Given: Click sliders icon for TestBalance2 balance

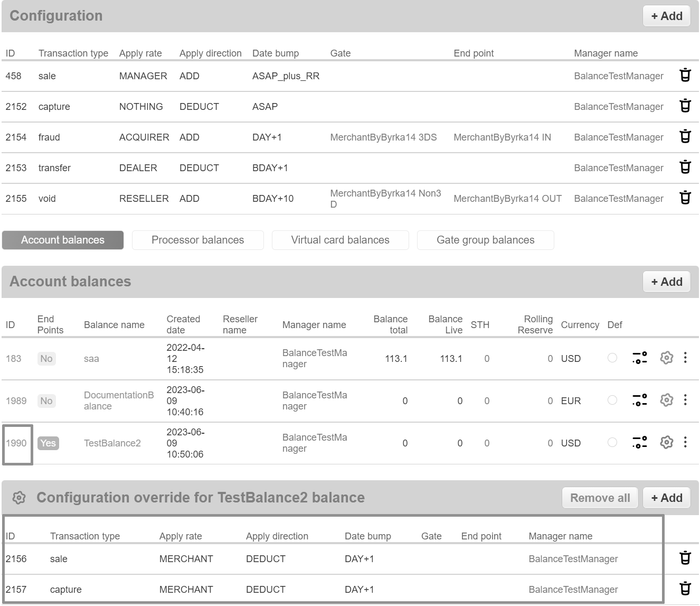Looking at the screenshot, I should (x=639, y=443).
